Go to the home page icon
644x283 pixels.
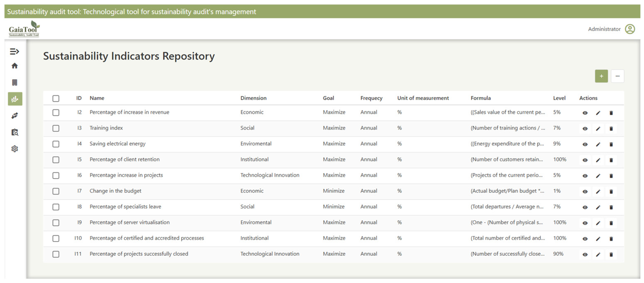tap(15, 66)
